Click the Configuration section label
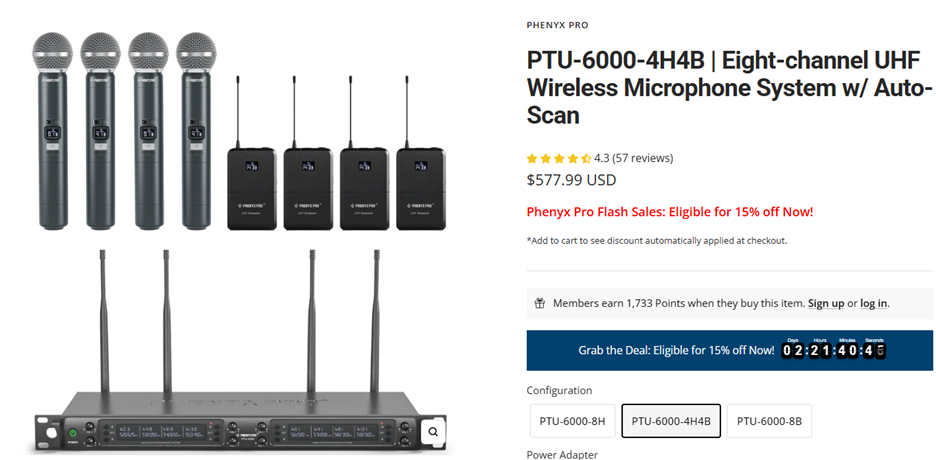The image size is (936, 460). coord(559,390)
